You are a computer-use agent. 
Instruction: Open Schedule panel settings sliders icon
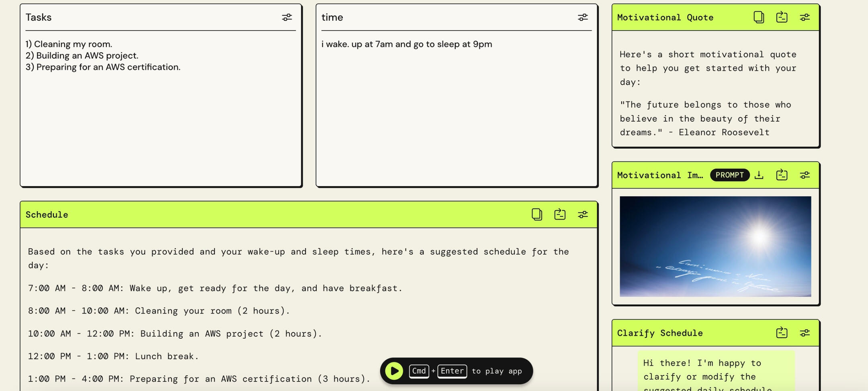coord(582,214)
